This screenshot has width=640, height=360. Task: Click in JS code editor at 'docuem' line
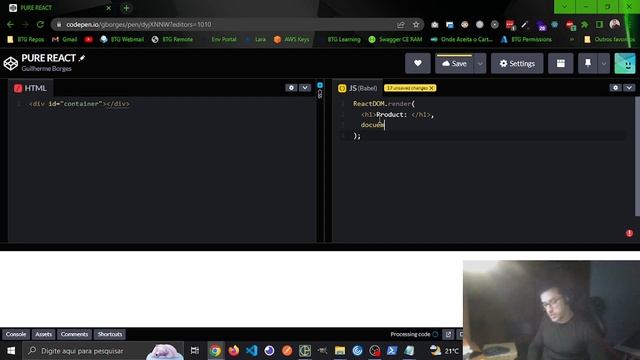[x=372, y=125]
